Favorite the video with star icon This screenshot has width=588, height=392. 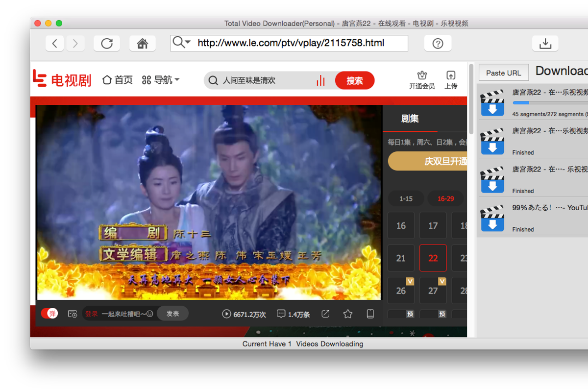(x=348, y=314)
